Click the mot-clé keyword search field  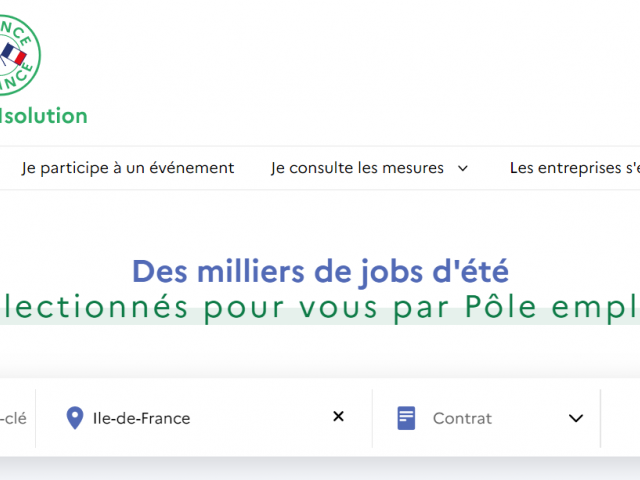coord(17,418)
